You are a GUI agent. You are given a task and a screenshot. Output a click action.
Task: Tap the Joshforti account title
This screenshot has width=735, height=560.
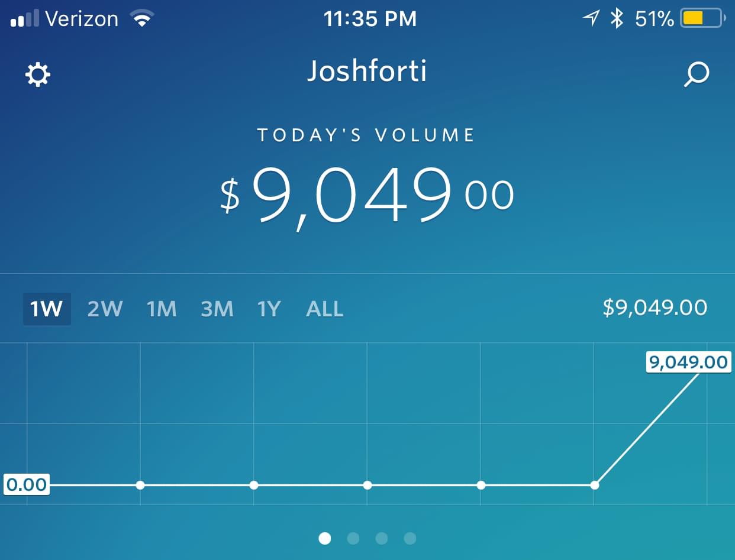pyautogui.click(x=367, y=72)
